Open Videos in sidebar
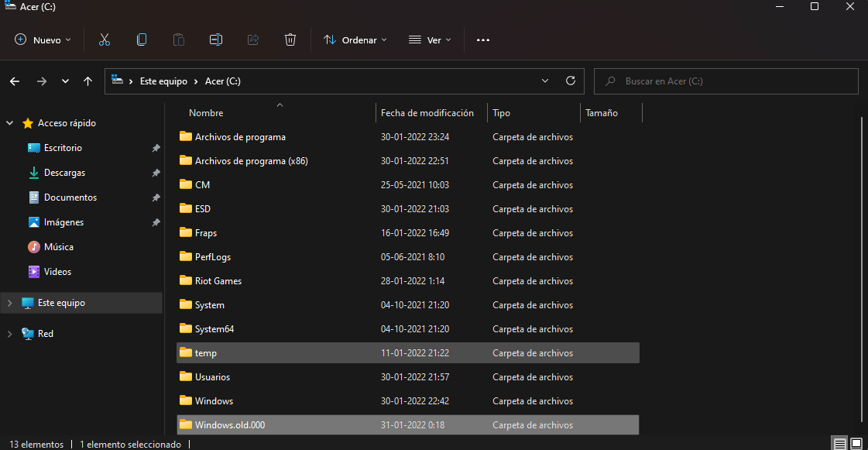 coord(57,272)
